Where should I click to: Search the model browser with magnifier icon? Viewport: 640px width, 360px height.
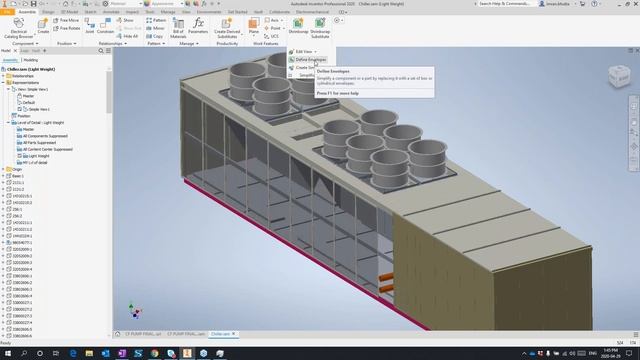101,51
